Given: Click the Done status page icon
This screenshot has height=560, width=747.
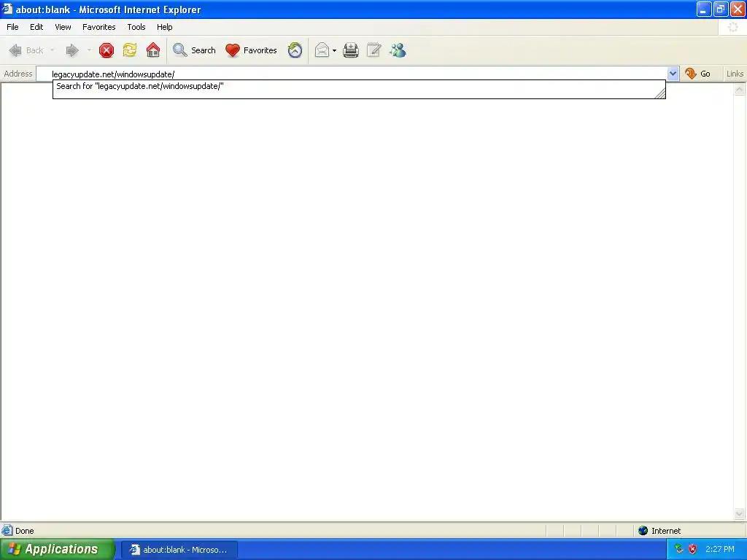Looking at the screenshot, I should click(x=7, y=531).
